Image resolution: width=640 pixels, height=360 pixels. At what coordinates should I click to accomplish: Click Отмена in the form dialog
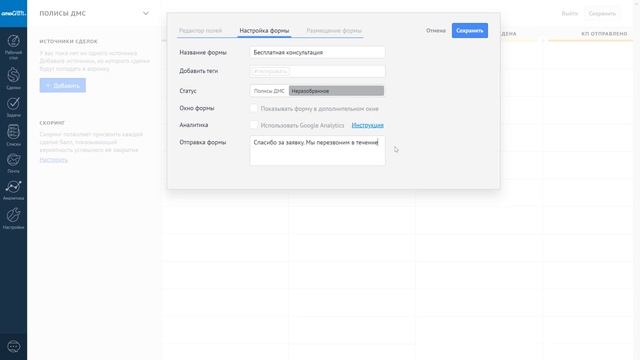pyautogui.click(x=436, y=31)
